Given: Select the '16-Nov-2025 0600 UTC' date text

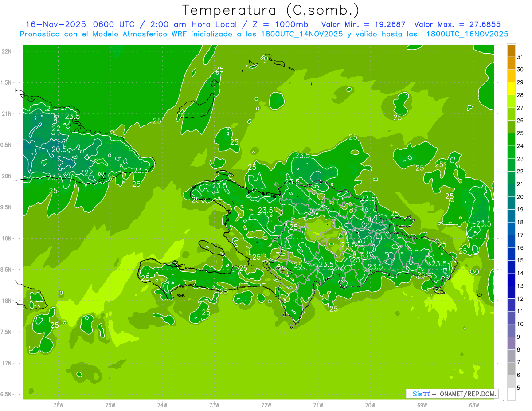Looking at the screenshot, I should coord(81,24).
